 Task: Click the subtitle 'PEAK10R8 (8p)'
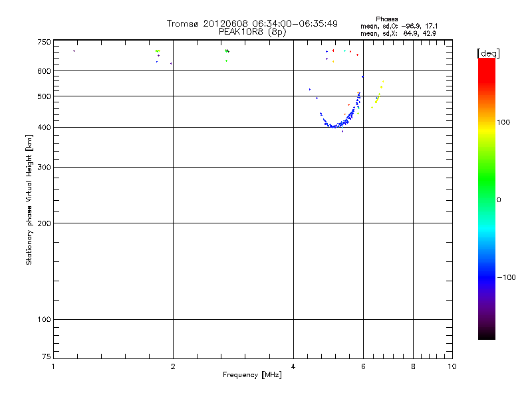coord(252,32)
